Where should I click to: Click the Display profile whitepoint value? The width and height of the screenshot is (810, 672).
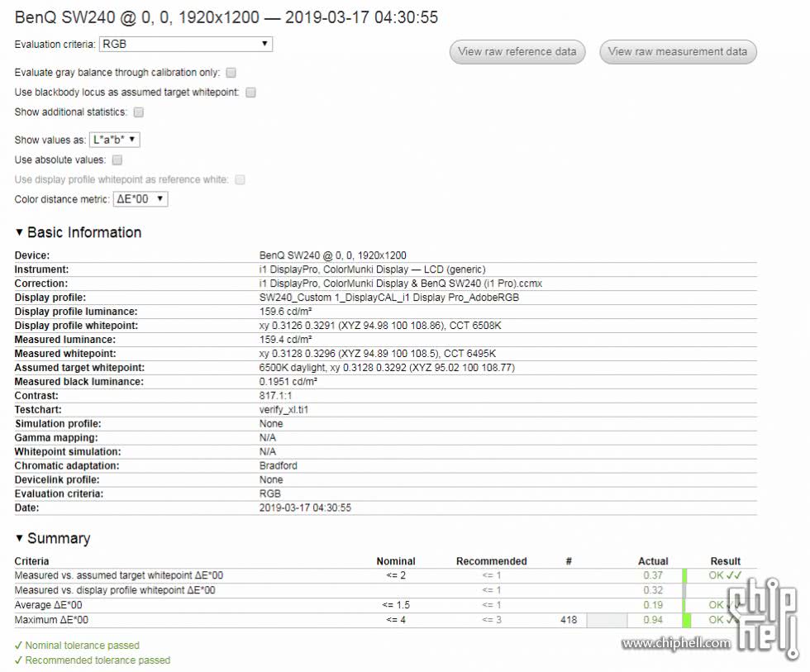point(380,326)
